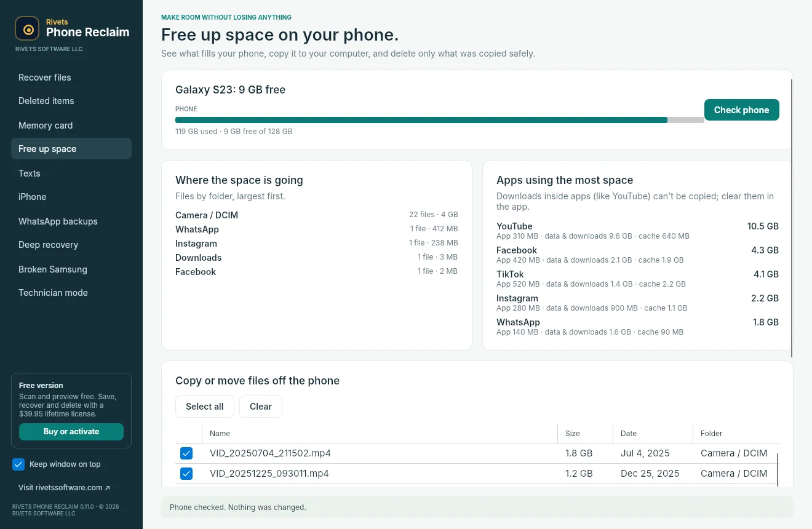This screenshot has height=529, width=812.
Task: Click the status message 'Phone checked. Nothing was changed.'
Action: [x=238, y=507]
